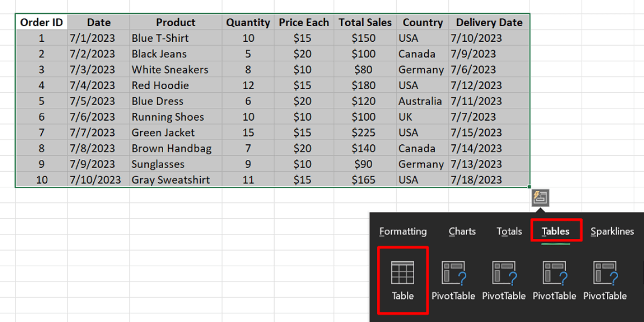Click the Quantity value 15 for Green Jacket

[x=248, y=133]
